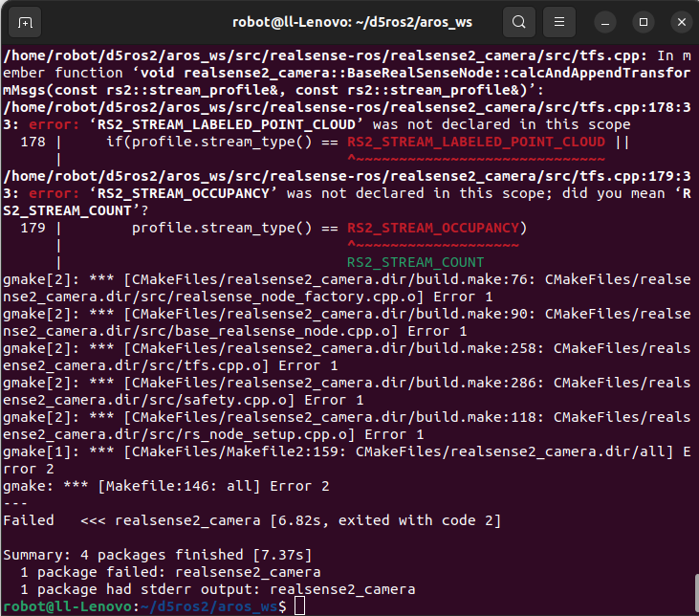Click the 'robot@ll-Lenovo' prompt text
699x616 pixels.
(67, 606)
